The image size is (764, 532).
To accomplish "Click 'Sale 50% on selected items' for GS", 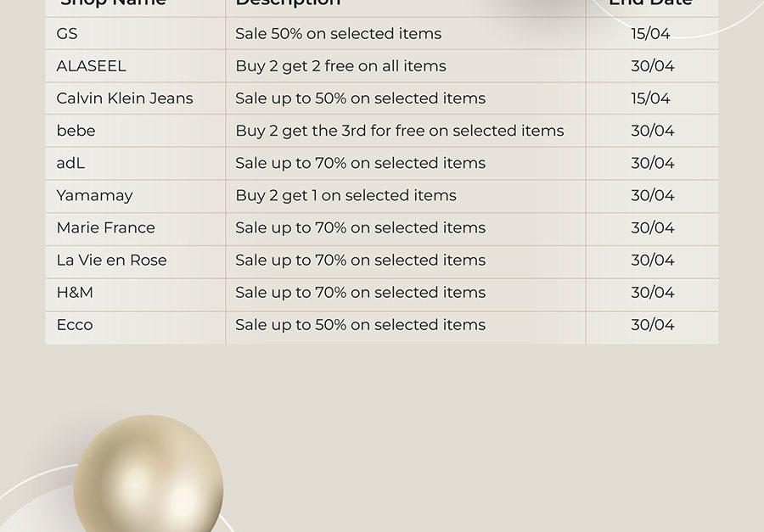I will [338, 34].
